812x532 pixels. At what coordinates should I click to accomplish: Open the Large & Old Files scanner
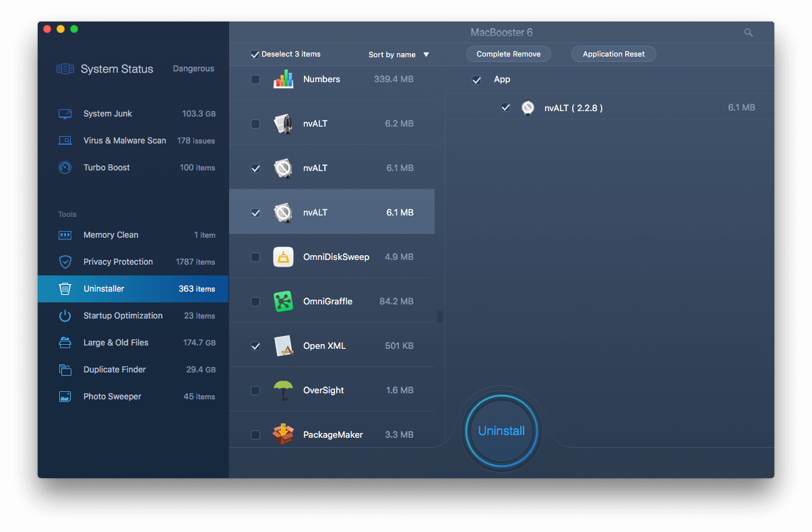(x=115, y=342)
